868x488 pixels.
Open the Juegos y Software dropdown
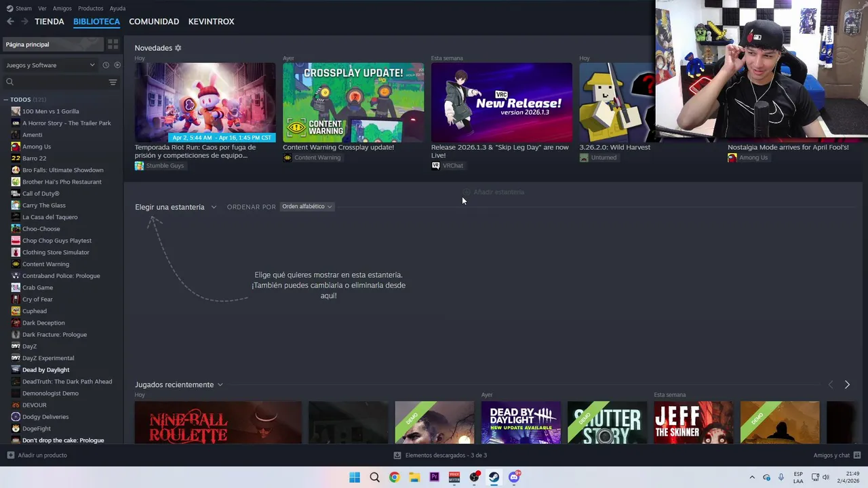tap(50, 65)
